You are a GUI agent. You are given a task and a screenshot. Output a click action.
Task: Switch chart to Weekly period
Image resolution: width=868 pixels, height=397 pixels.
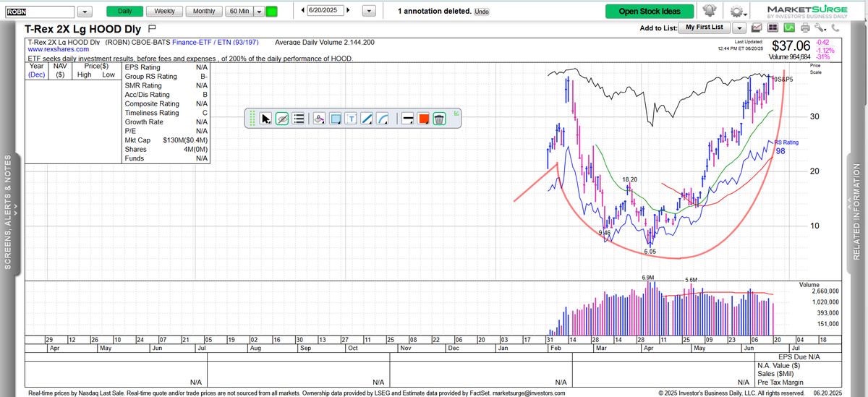pos(164,12)
